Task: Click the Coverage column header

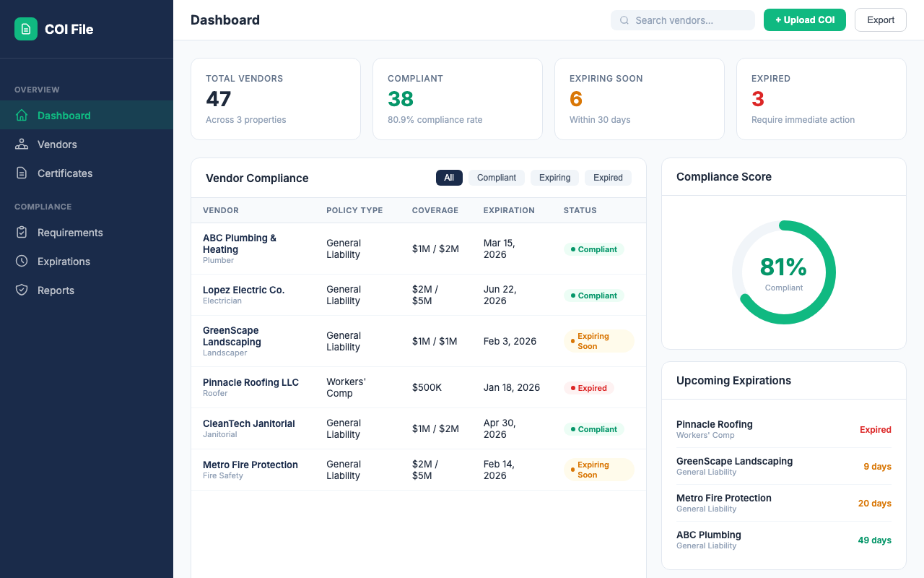Action: point(435,210)
